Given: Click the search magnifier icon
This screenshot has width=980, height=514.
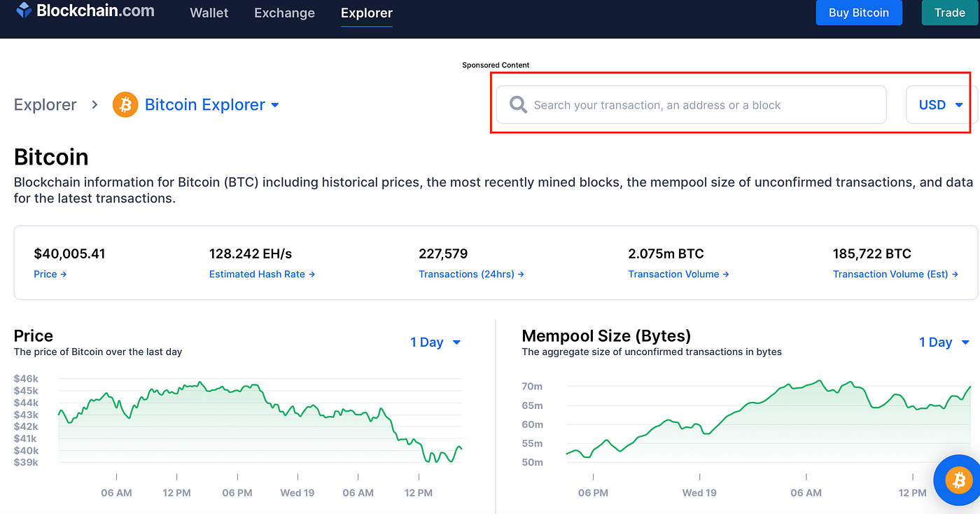Looking at the screenshot, I should 518,105.
